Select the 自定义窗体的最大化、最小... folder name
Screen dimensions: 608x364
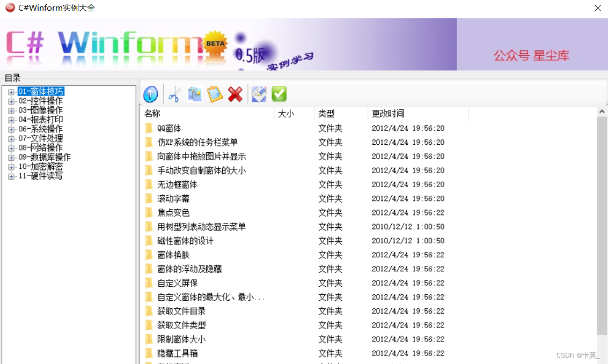(210, 297)
